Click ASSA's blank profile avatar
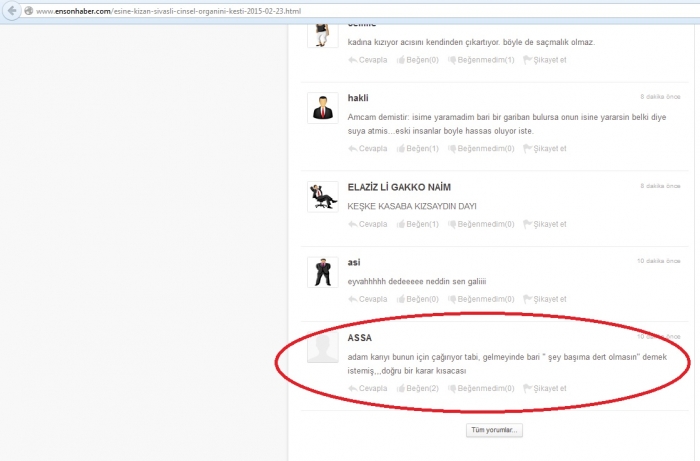700x461 pixels. coord(323,347)
